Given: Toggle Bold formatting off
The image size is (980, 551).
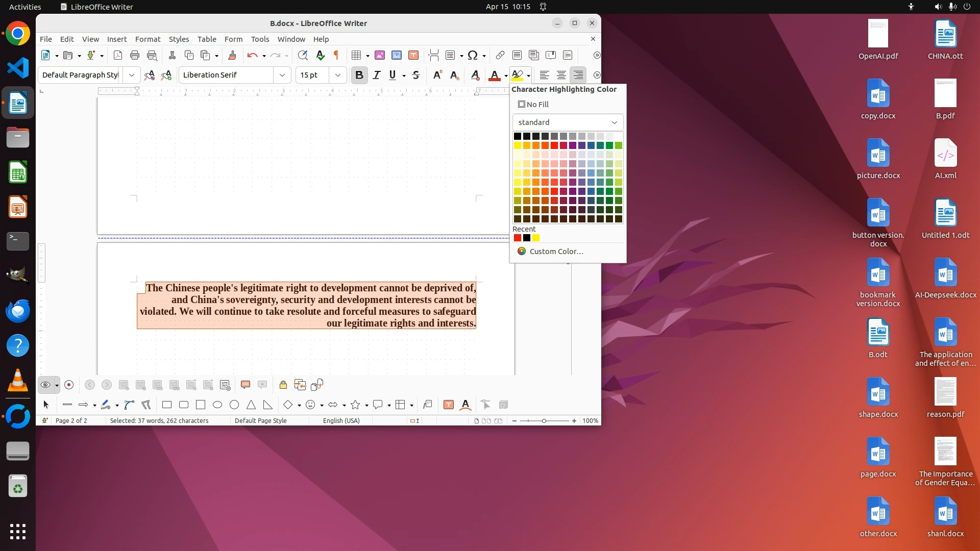Looking at the screenshot, I should (x=359, y=75).
